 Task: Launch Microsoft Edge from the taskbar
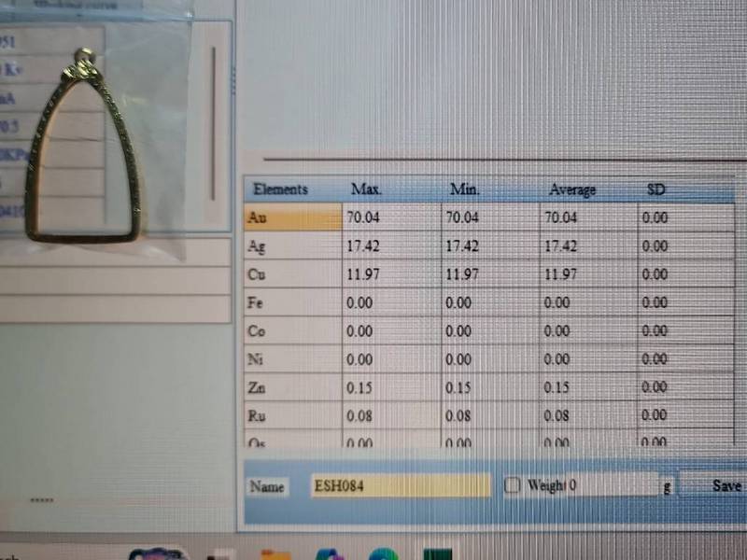coord(384,553)
